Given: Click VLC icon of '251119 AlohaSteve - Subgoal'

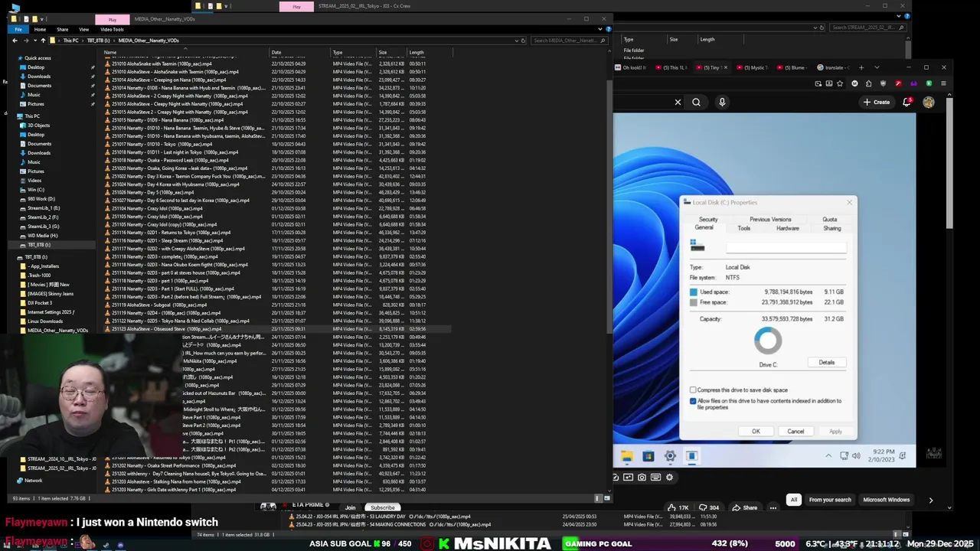Looking at the screenshot, I should coord(107,305).
